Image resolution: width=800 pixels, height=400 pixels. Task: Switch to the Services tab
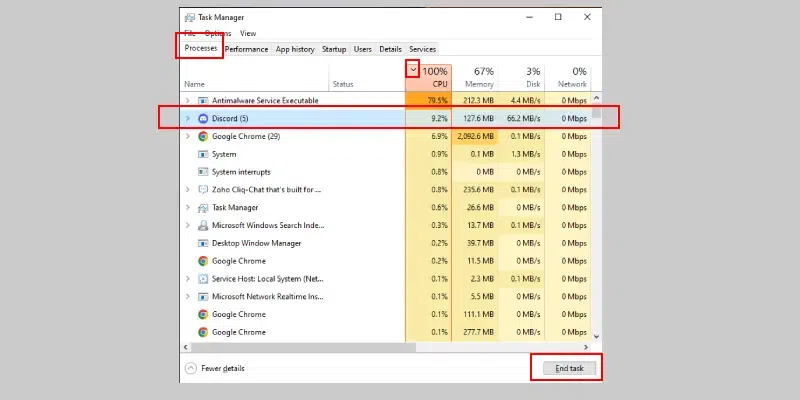coord(422,49)
